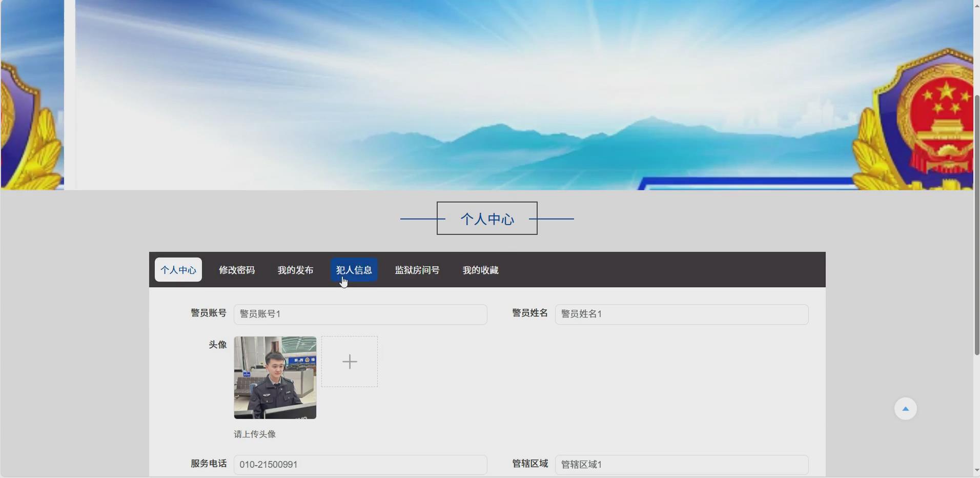Click the 警员账号 input field
980x478 pixels.
[x=361, y=314]
